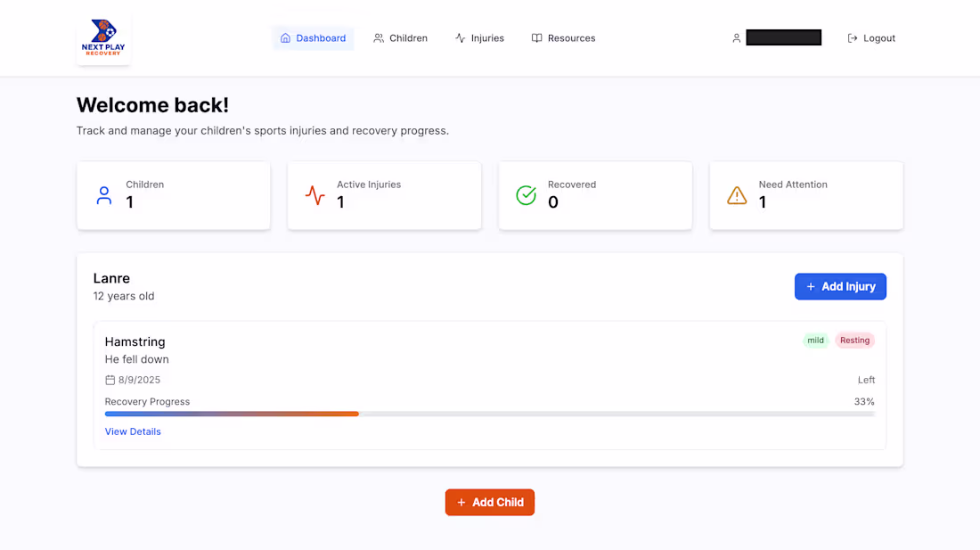Log out using the Logout link
This screenshot has height=550, width=980.
coord(871,38)
